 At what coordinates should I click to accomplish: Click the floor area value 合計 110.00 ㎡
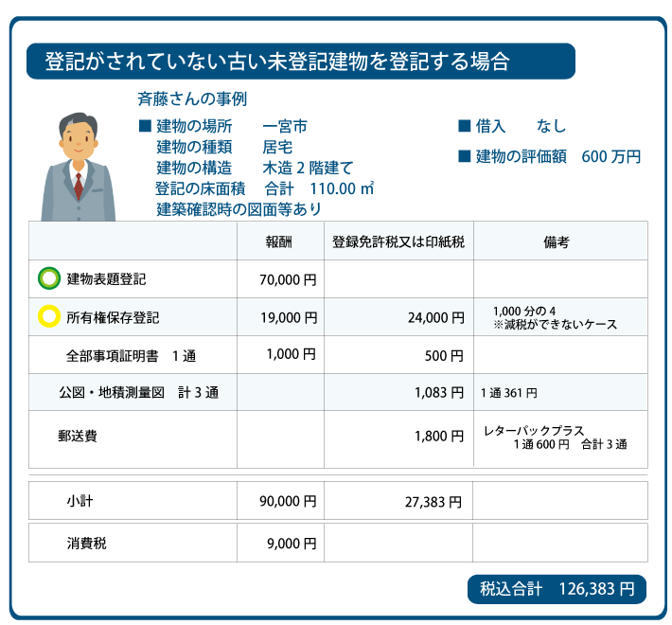click(319, 188)
